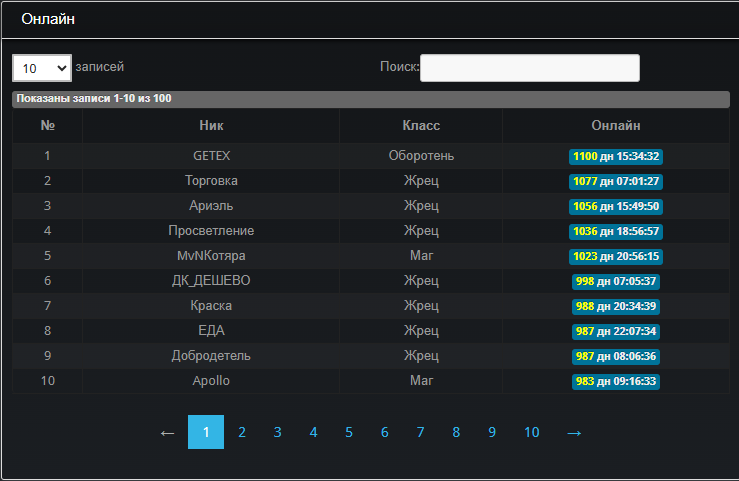Screen dimensions: 739x481
Task: Click the nickname MvNКотяра
Action: (x=211, y=256)
